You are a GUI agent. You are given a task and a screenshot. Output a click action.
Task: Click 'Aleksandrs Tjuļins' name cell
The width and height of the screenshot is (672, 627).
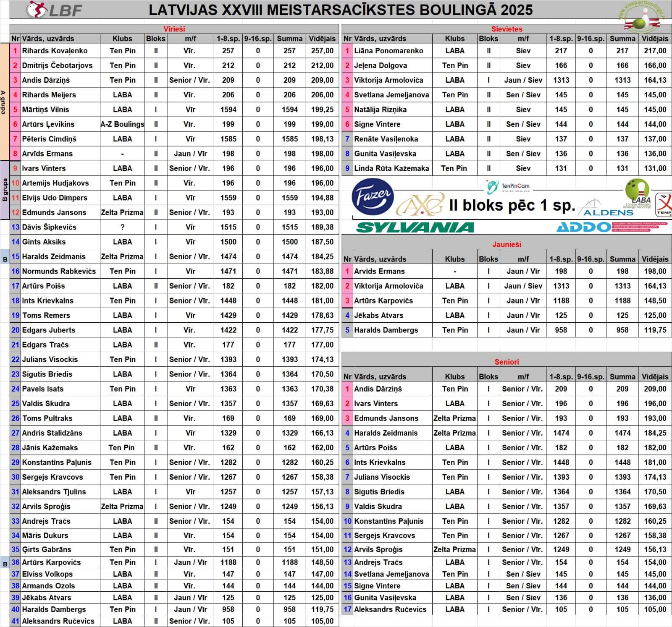click(61, 491)
